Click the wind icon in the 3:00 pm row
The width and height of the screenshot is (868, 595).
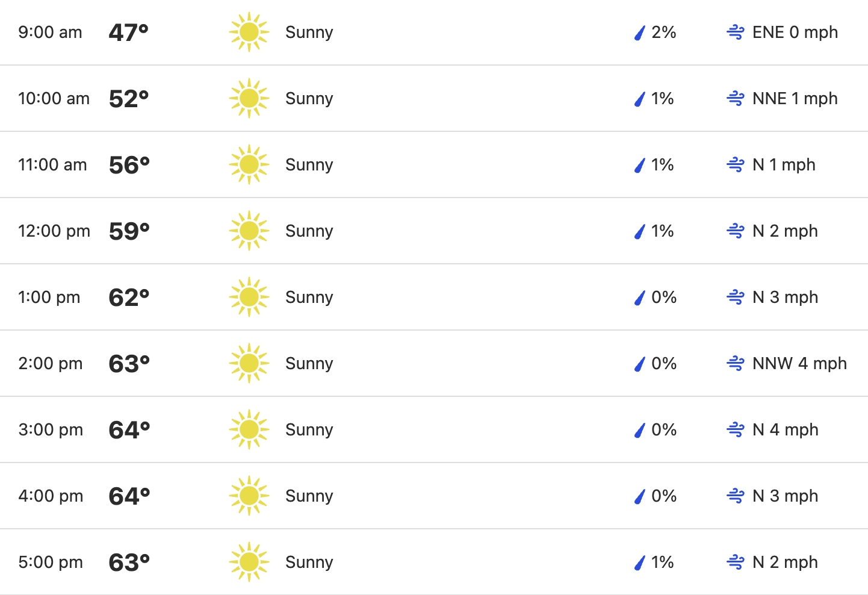tap(736, 429)
